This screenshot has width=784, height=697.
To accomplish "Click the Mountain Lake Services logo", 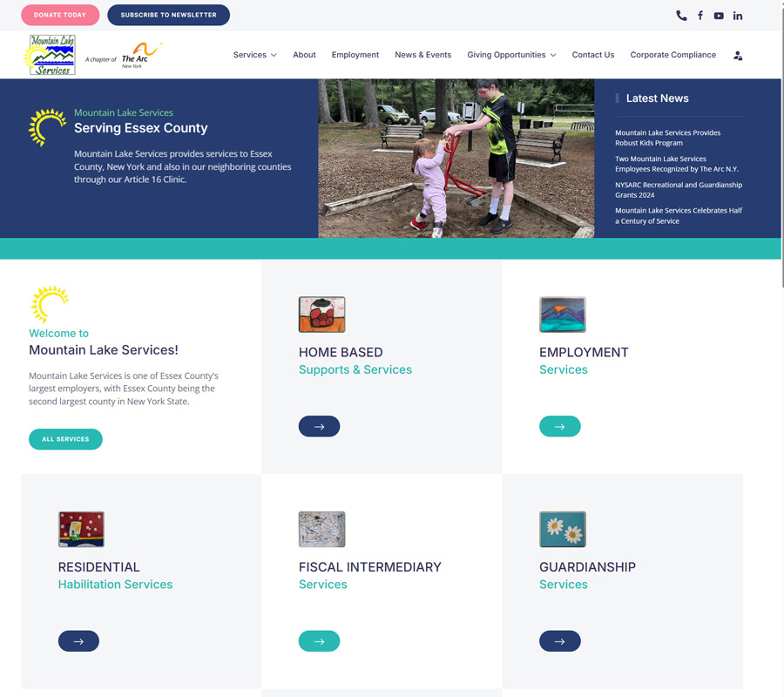I will pyautogui.click(x=50, y=55).
